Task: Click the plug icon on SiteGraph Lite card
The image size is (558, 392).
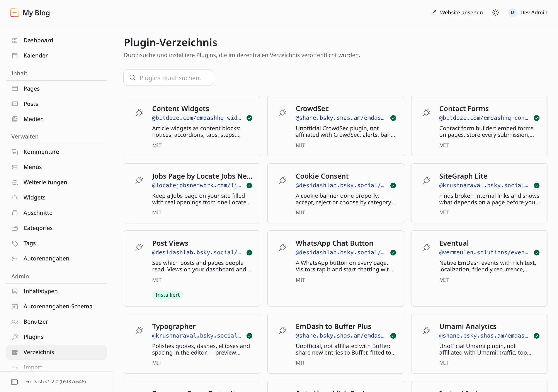Action: point(426,180)
